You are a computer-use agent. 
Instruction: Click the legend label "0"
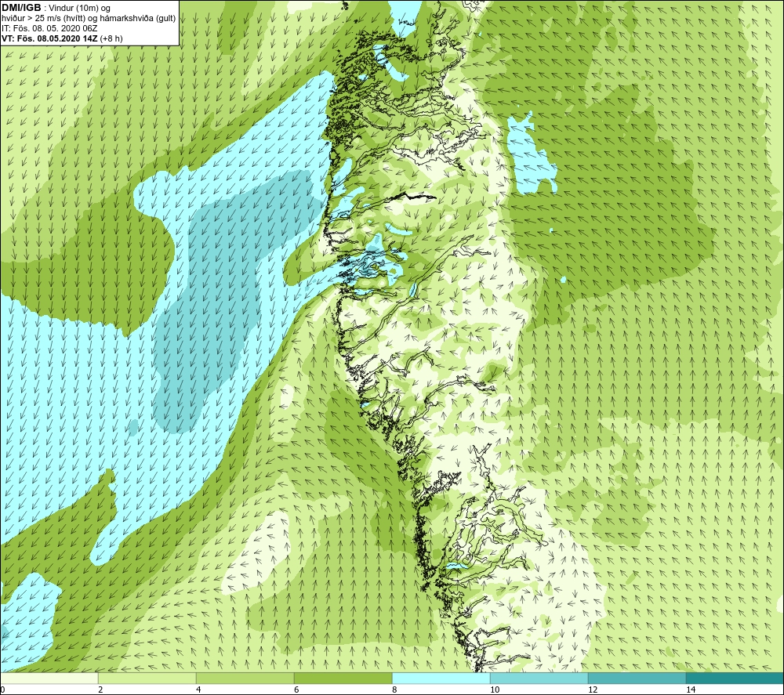3,690
